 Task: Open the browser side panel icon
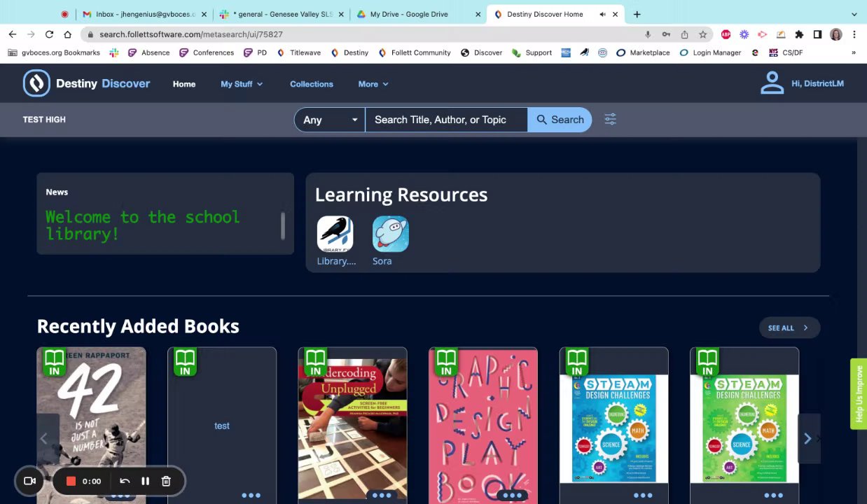click(817, 34)
